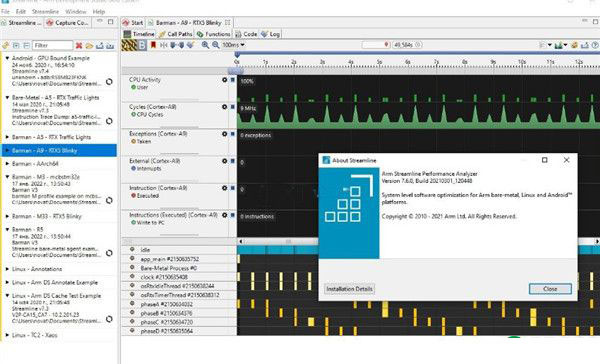Expand the Linux - Annotations entry
This screenshot has width=600, height=364.
tap(7, 269)
